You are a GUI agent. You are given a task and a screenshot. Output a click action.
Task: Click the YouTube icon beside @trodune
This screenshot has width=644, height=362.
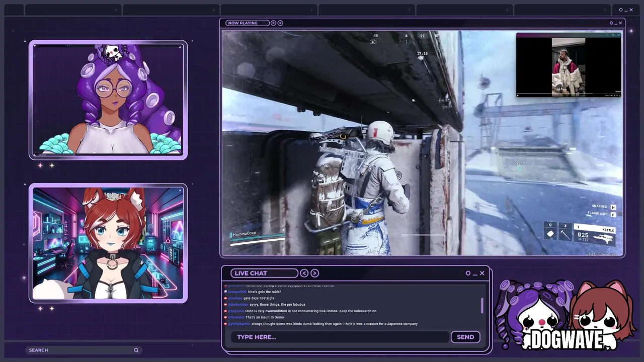coord(225,298)
